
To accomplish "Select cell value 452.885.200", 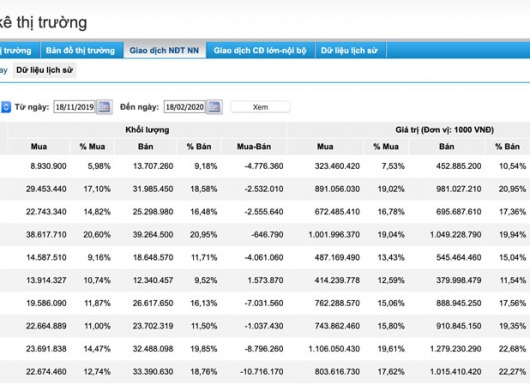I will 459,166.
